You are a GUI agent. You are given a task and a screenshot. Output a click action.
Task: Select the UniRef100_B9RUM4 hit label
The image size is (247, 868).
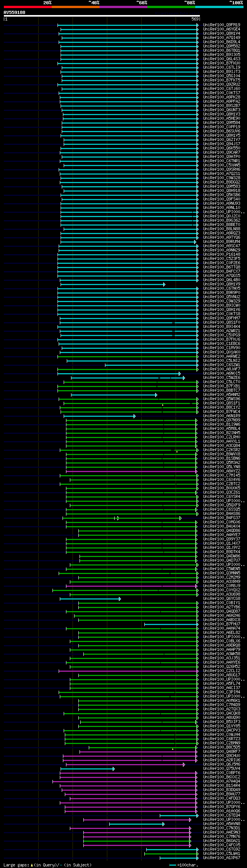222,242
